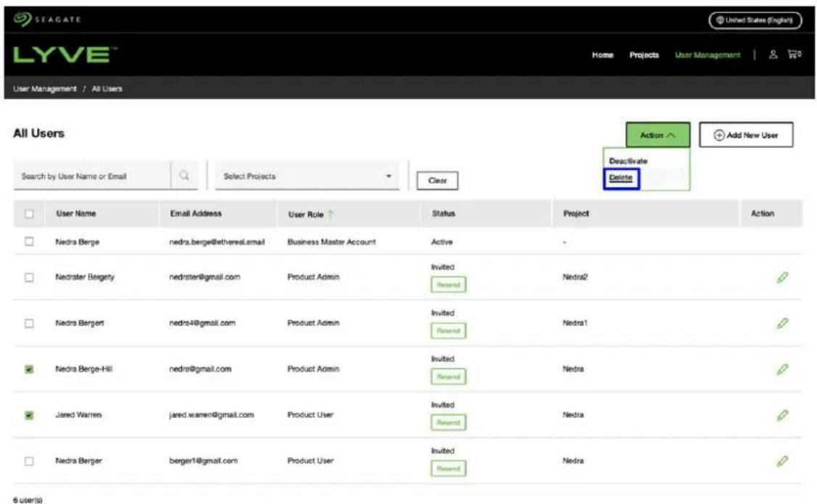The width and height of the screenshot is (817, 504).
Task: Select email nedrater@gmail.com
Action: click(205, 277)
